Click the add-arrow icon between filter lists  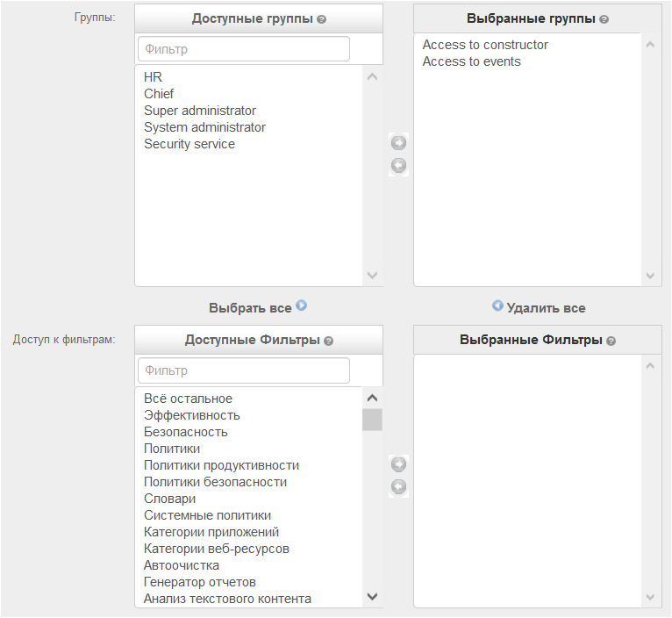(x=398, y=464)
